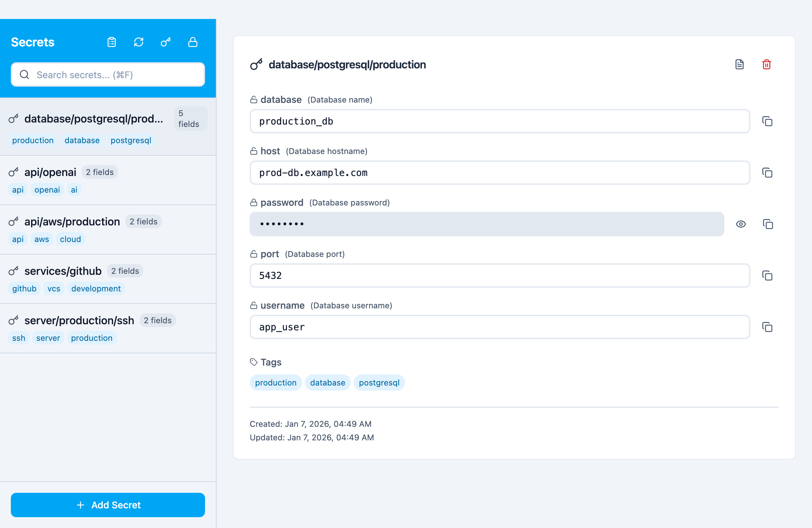Image resolution: width=812 pixels, height=528 pixels.
Task: Copy the hidden password value
Action: tap(768, 224)
